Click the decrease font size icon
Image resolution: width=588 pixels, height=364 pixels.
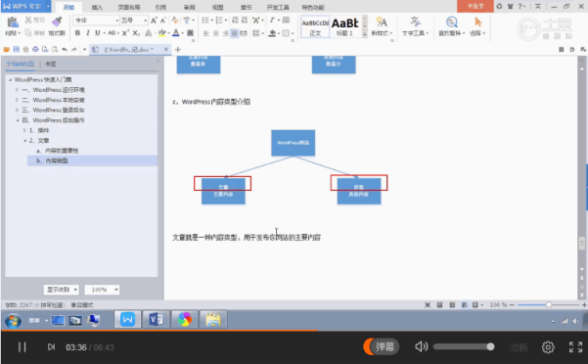click(163, 21)
